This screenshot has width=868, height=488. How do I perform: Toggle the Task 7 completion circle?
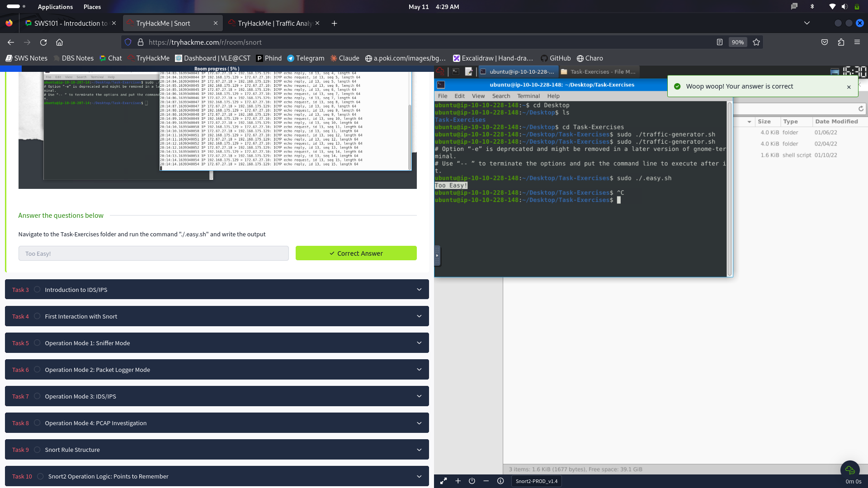[x=37, y=396]
